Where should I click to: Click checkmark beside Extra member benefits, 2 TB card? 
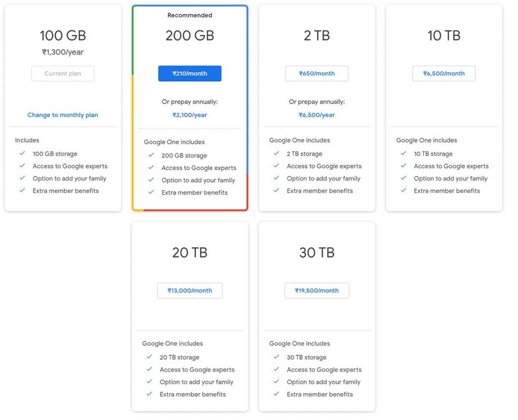[x=276, y=190]
